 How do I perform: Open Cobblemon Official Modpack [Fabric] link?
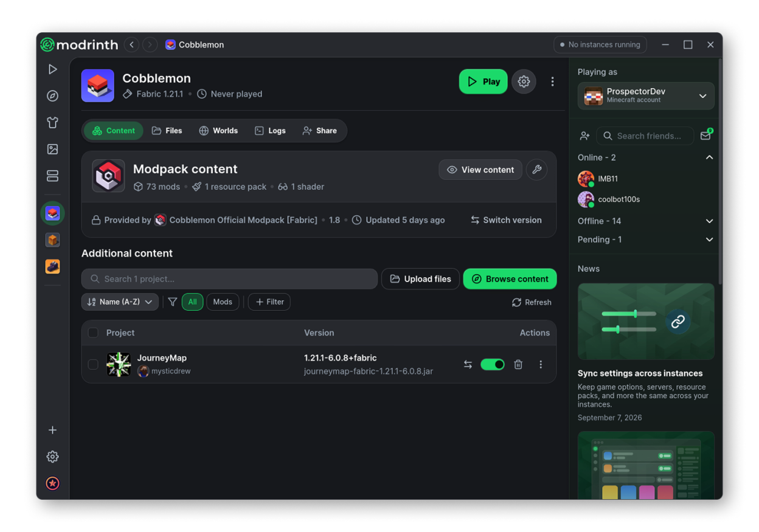point(236,220)
